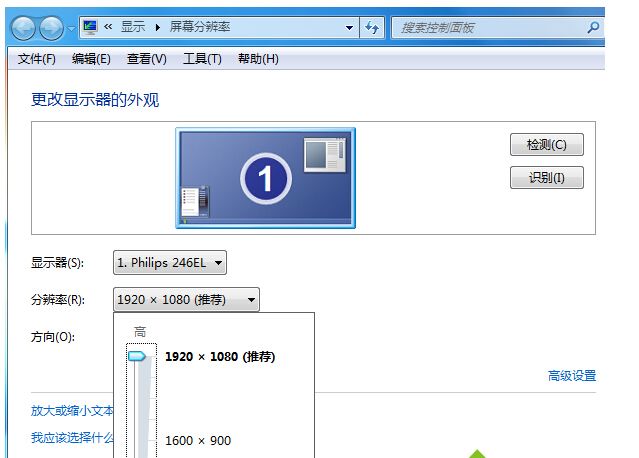Screen dimensions: 639x458
Task: Open the 工具(T) menu
Action: tap(202, 59)
